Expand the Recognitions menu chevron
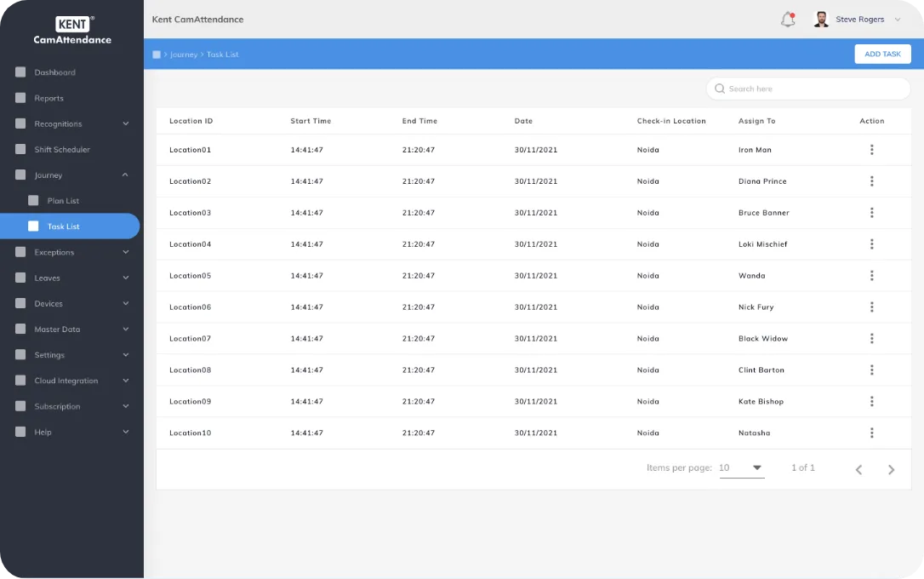 (126, 123)
